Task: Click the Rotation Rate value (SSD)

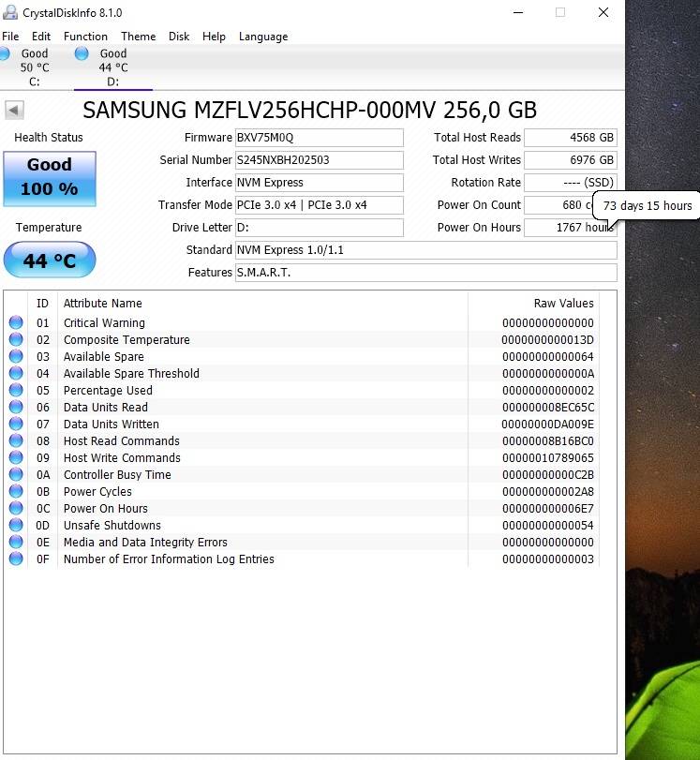Action: 571,183
